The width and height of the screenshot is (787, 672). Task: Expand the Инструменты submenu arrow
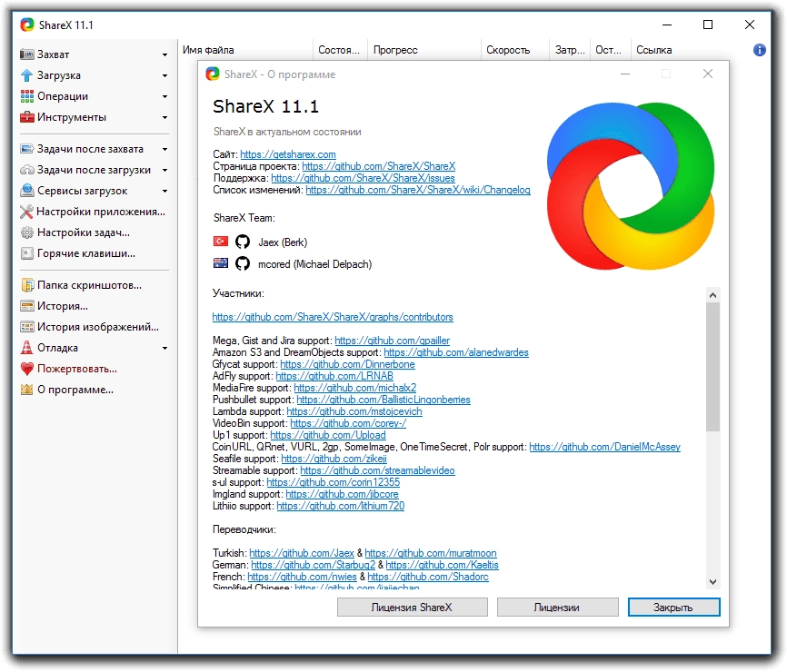164,118
